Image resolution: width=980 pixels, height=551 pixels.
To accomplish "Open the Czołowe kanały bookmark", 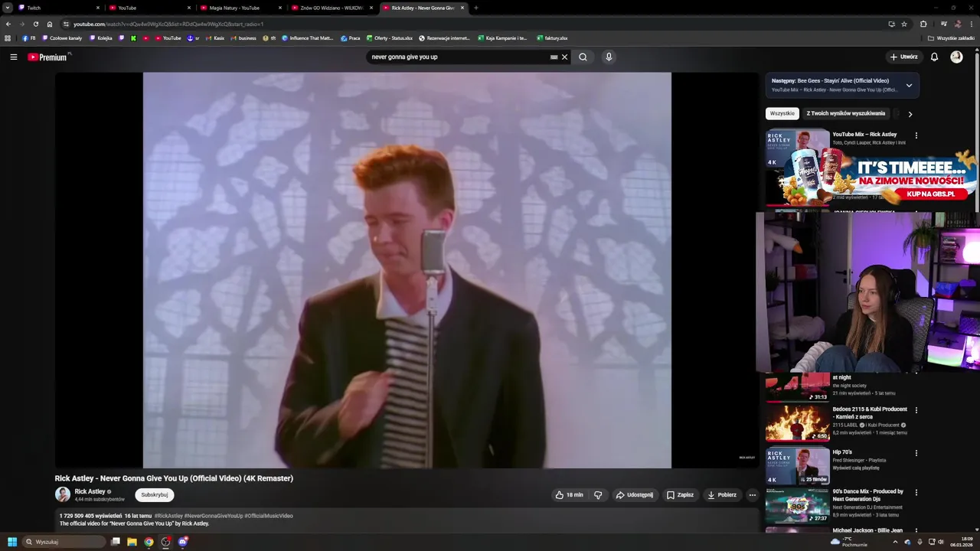I will [62, 37].
